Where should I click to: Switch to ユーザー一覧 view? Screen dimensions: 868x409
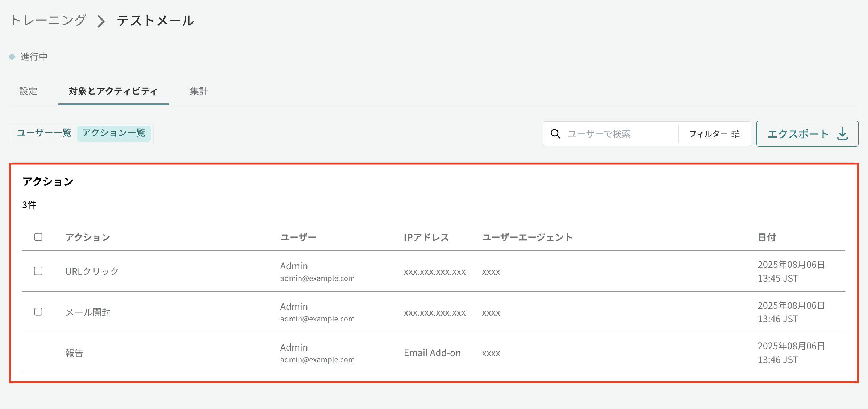(x=44, y=133)
